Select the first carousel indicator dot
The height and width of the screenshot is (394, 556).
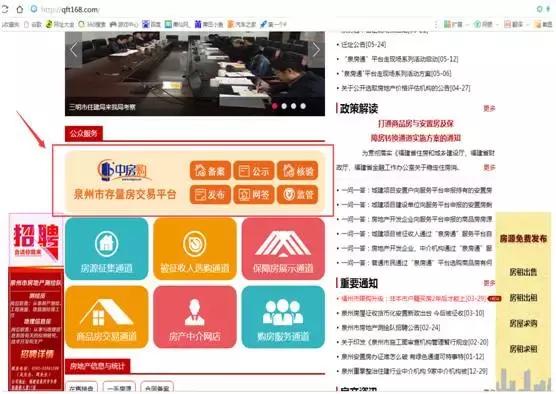coord(274,106)
